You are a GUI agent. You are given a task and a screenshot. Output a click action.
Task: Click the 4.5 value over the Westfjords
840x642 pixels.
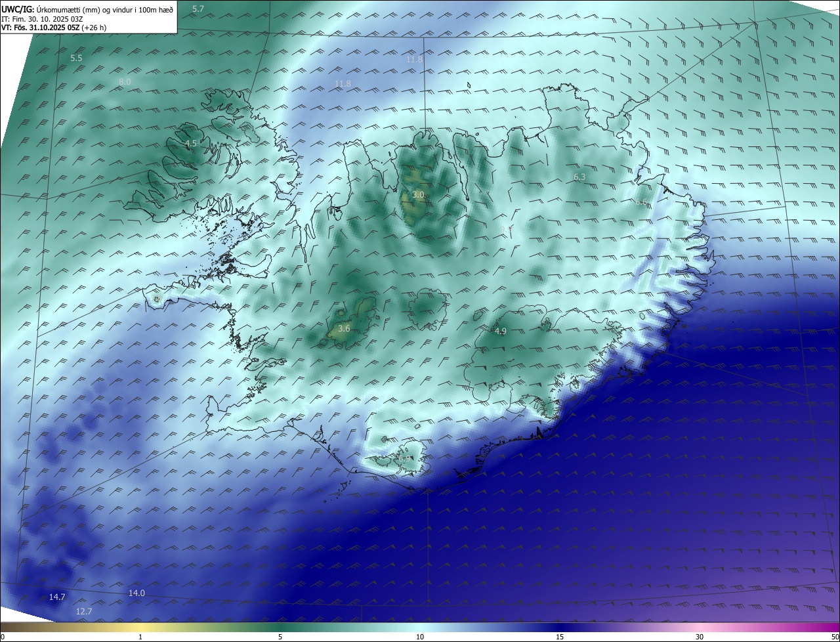[191, 143]
